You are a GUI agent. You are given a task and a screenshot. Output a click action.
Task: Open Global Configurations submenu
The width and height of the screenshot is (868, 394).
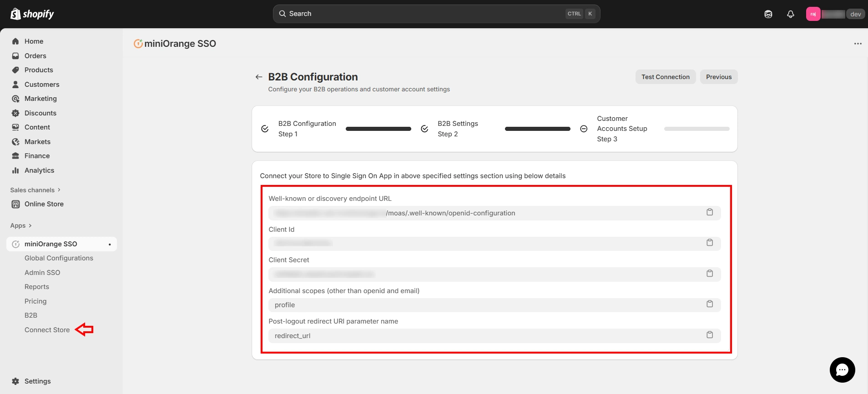(59, 258)
